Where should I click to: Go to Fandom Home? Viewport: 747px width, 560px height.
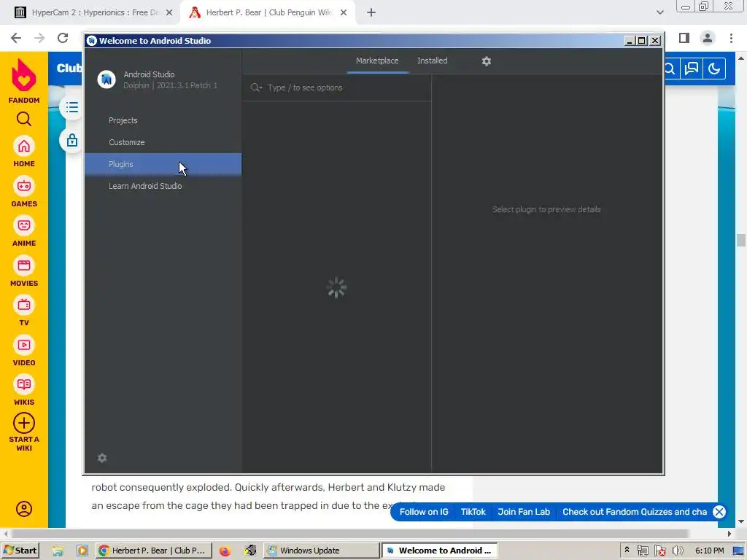click(x=24, y=152)
